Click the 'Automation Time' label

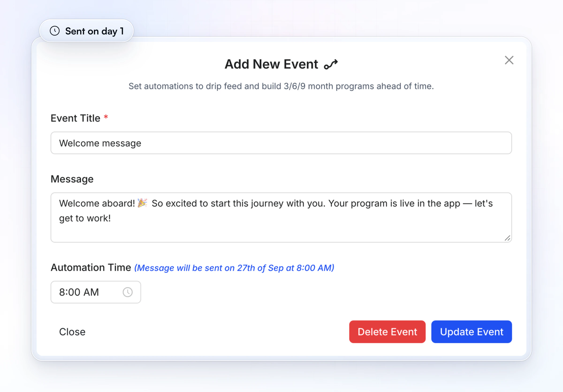click(91, 267)
